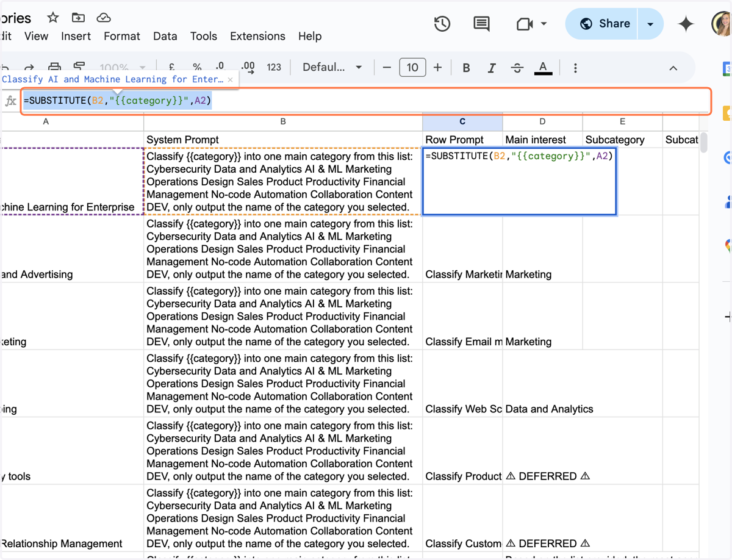
Task: Open the Insert menu
Action: pos(76,36)
